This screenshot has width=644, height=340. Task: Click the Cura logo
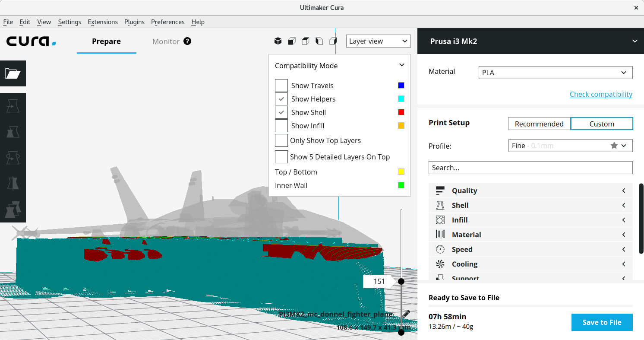pyautogui.click(x=31, y=41)
